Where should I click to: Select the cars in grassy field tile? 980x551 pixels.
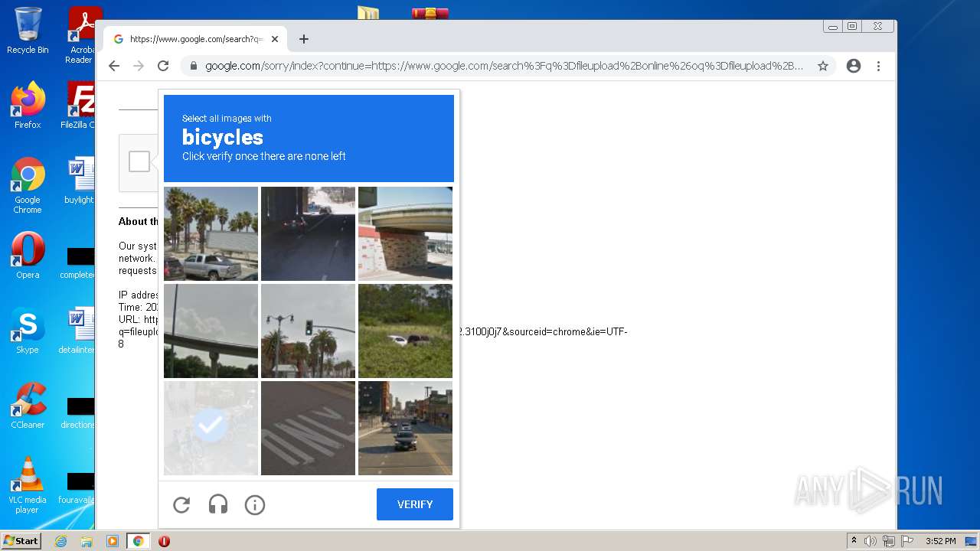[405, 331]
